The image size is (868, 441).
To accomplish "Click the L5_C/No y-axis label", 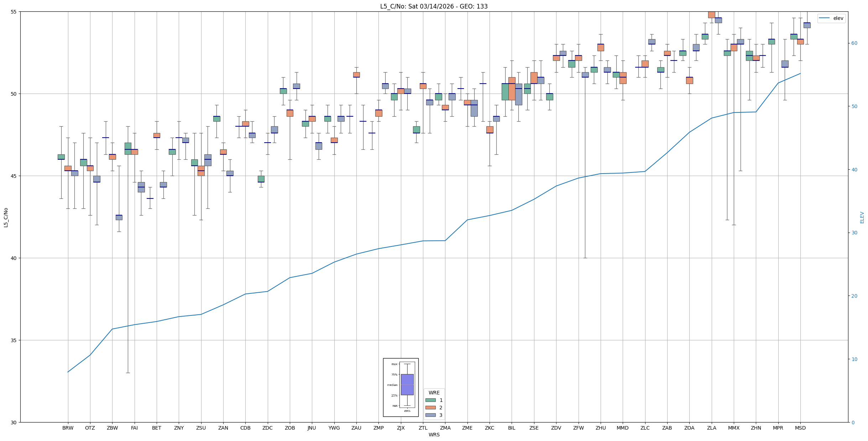I will pos(6,217).
